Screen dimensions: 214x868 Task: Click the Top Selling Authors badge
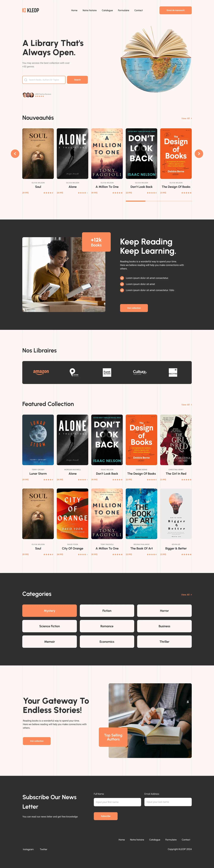pos(113,737)
